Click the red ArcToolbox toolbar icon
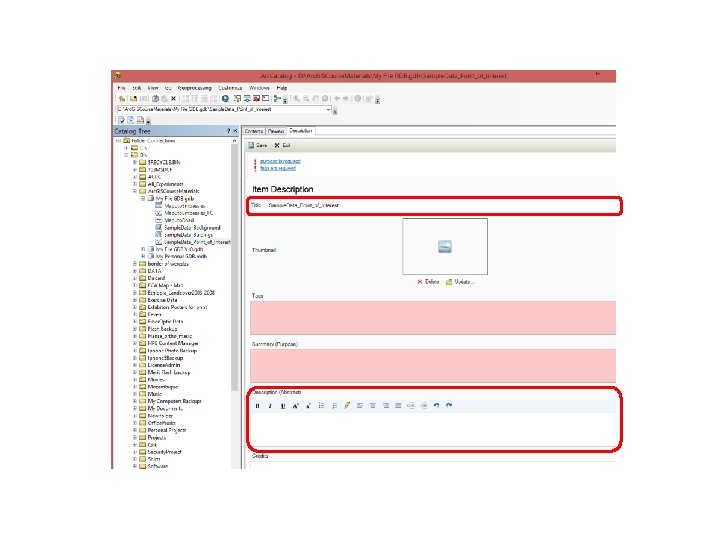Image resolution: width=720 pixels, height=540 pixels. pos(257,99)
